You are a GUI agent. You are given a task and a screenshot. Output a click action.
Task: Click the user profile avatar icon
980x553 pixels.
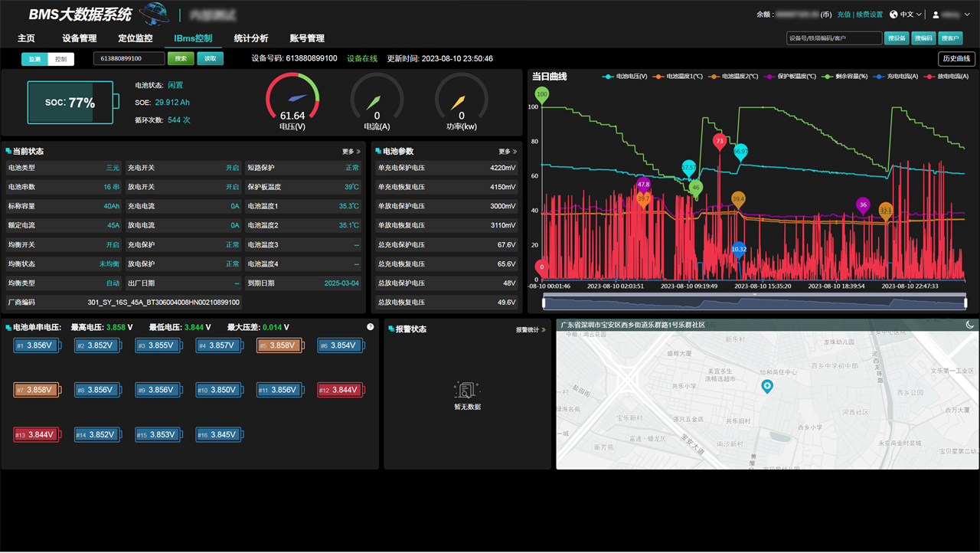[x=936, y=15]
